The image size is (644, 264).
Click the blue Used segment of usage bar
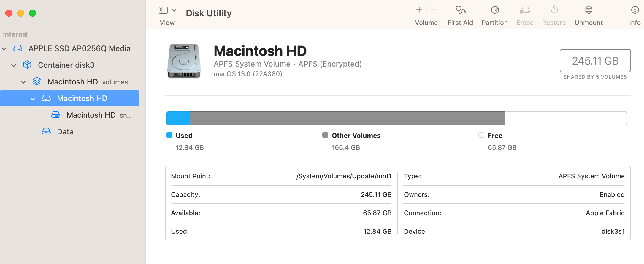click(x=178, y=118)
